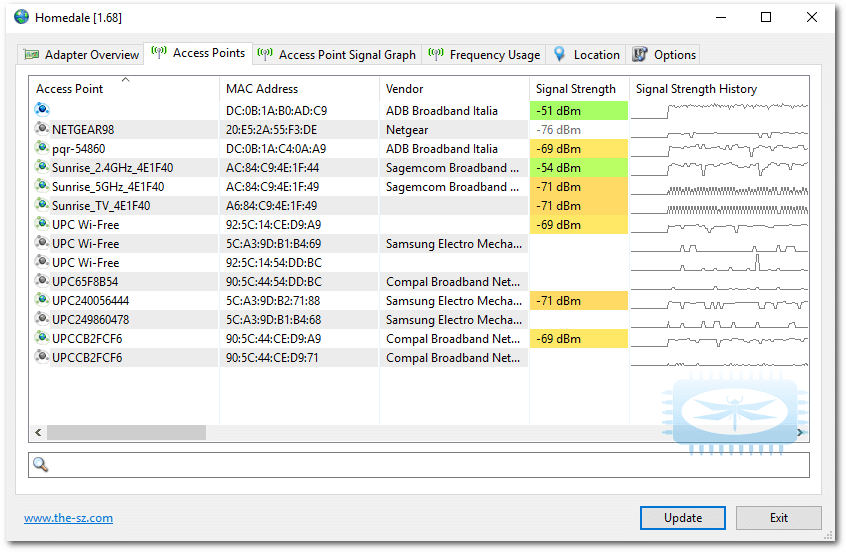
Task: Open the www.the-sz.com link
Action: 69,518
